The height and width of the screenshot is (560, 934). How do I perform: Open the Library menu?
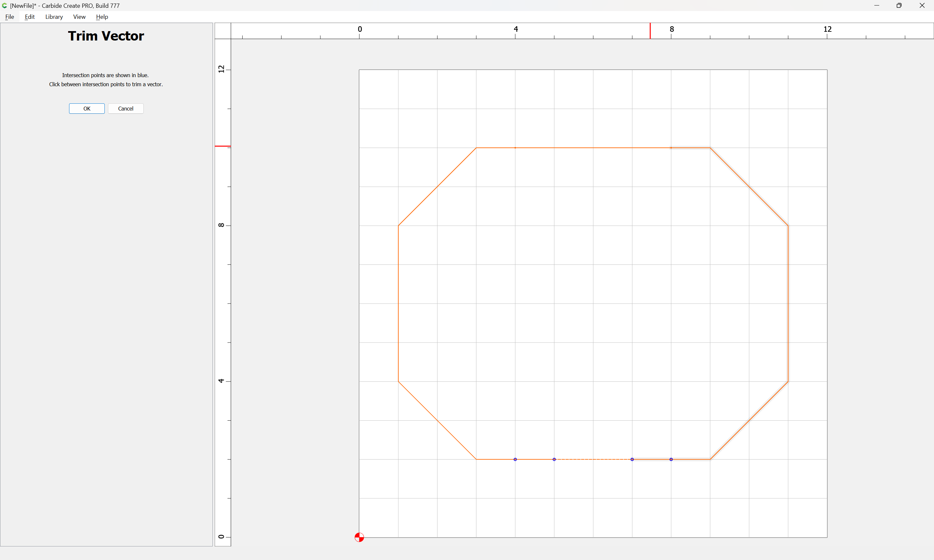pos(54,17)
